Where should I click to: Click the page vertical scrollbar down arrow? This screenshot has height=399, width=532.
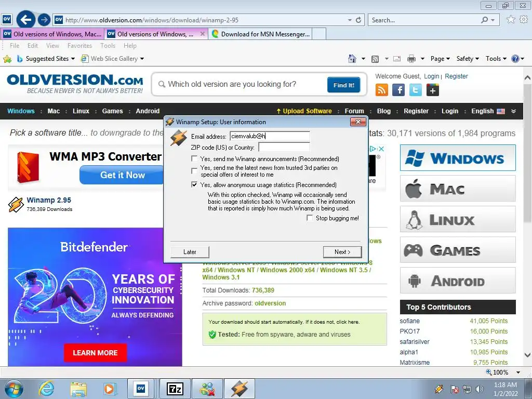coord(528,355)
